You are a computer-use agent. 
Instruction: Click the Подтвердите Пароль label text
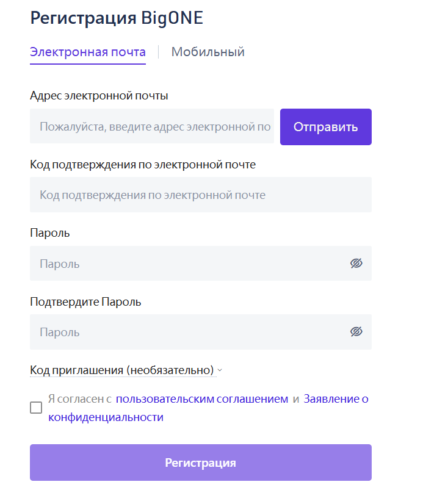(85, 302)
